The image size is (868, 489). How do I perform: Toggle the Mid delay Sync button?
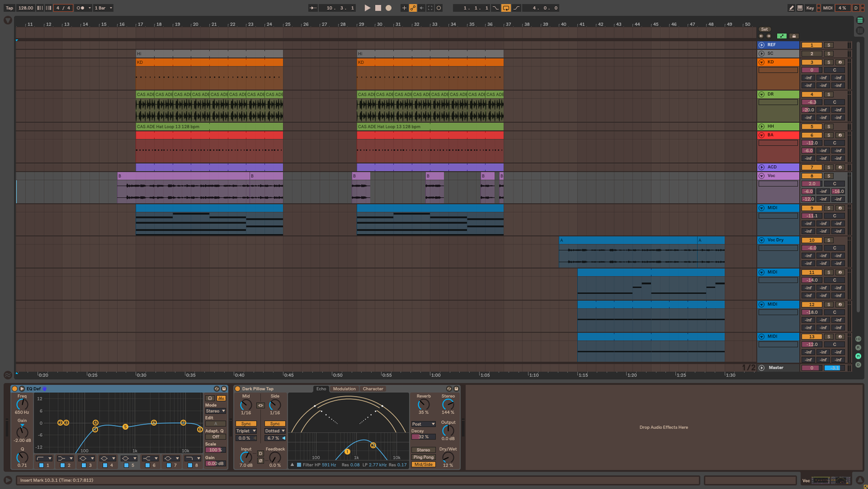pyautogui.click(x=246, y=423)
